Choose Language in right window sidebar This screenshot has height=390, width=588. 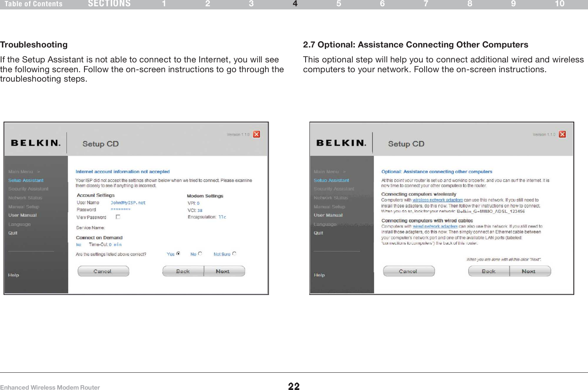(x=325, y=224)
